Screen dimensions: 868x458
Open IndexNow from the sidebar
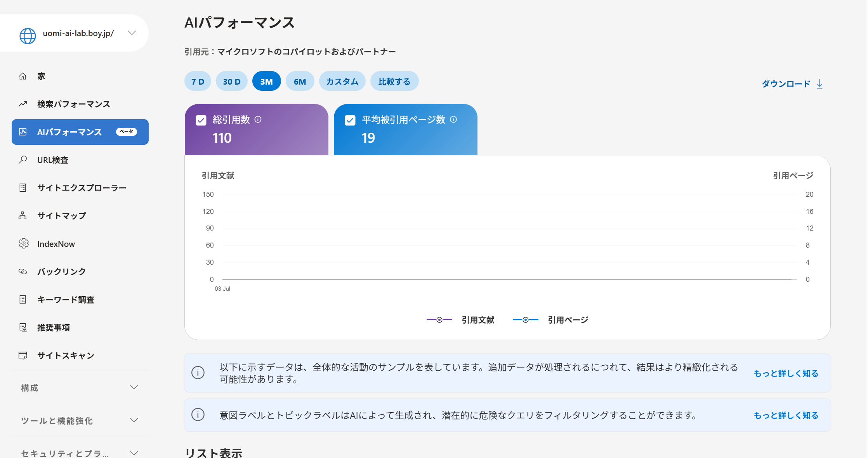(80, 244)
